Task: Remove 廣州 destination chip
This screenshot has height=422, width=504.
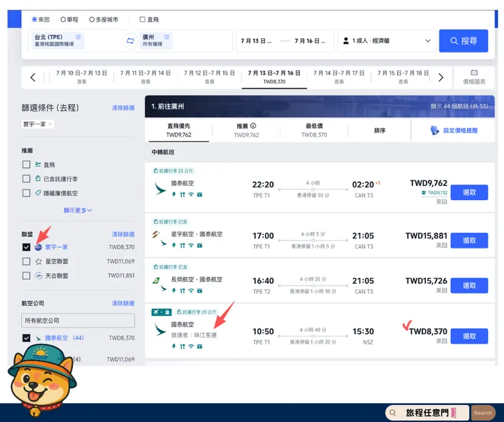Action: coord(166,37)
